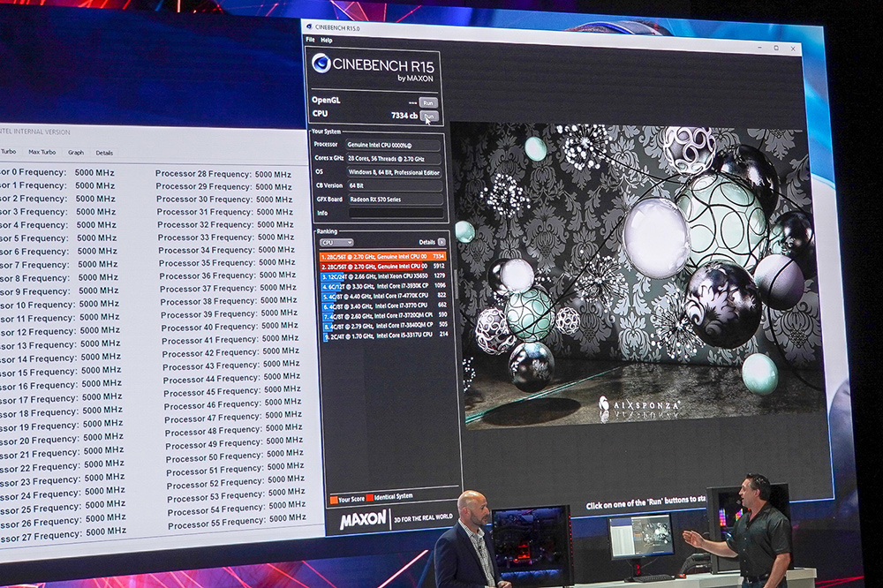The width and height of the screenshot is (883, 588).
Task: Select ranking entry 2 scoring 5912
Action: [x=382, y=267]
